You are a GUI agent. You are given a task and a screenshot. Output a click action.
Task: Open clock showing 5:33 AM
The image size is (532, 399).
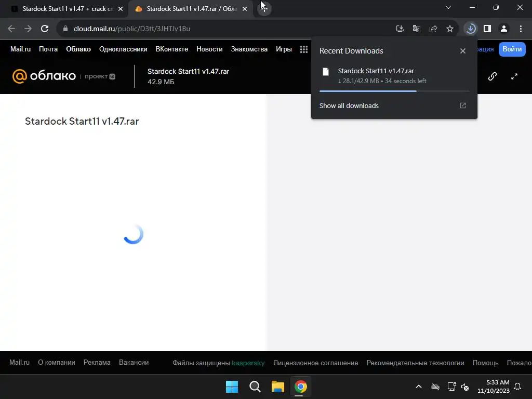(x=494, y=387)
